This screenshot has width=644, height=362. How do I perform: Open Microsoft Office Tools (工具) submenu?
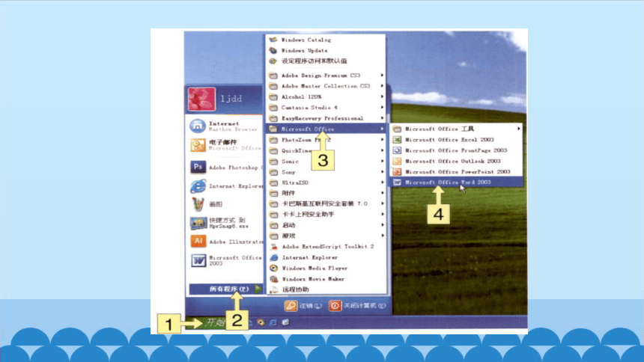coord(456,129)
